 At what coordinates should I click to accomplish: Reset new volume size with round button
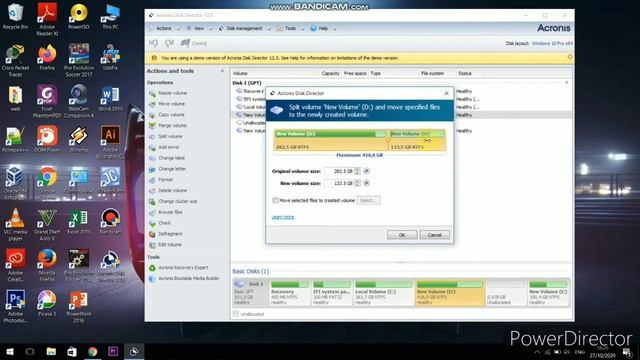[x=366, y=183]
